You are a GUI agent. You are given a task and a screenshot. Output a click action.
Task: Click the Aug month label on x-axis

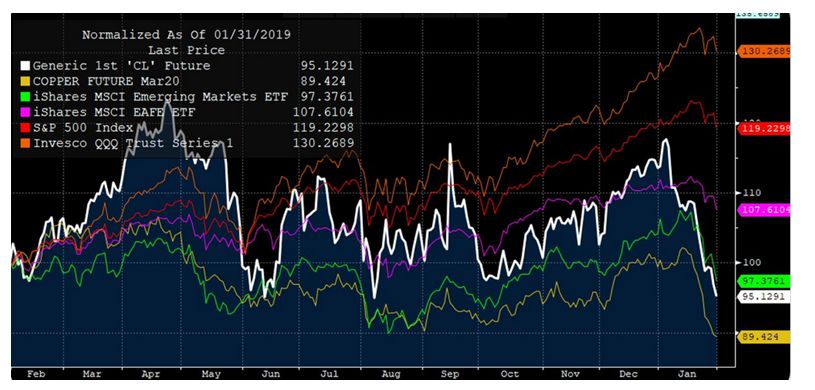pyautogui.click(x=391, y=373)
